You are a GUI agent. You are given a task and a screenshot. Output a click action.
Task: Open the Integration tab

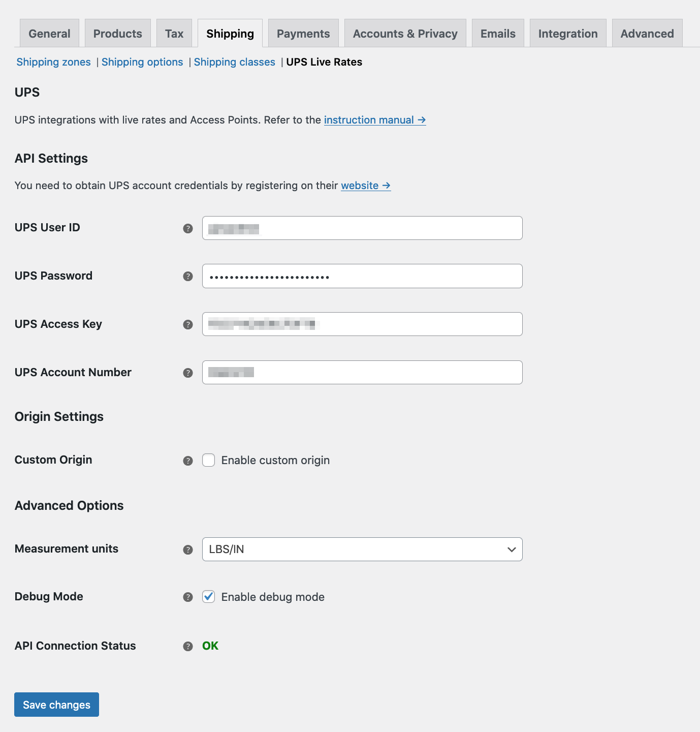click(568, 34)
